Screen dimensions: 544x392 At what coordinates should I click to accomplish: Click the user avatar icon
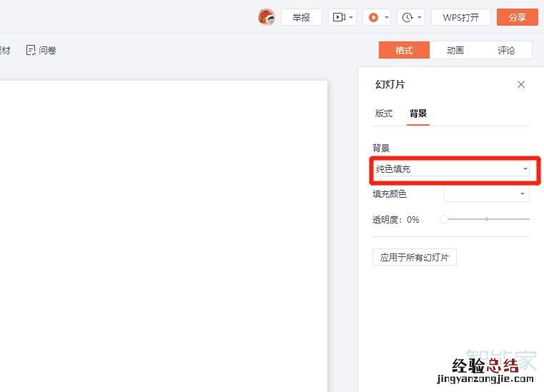tap(267, 17)
